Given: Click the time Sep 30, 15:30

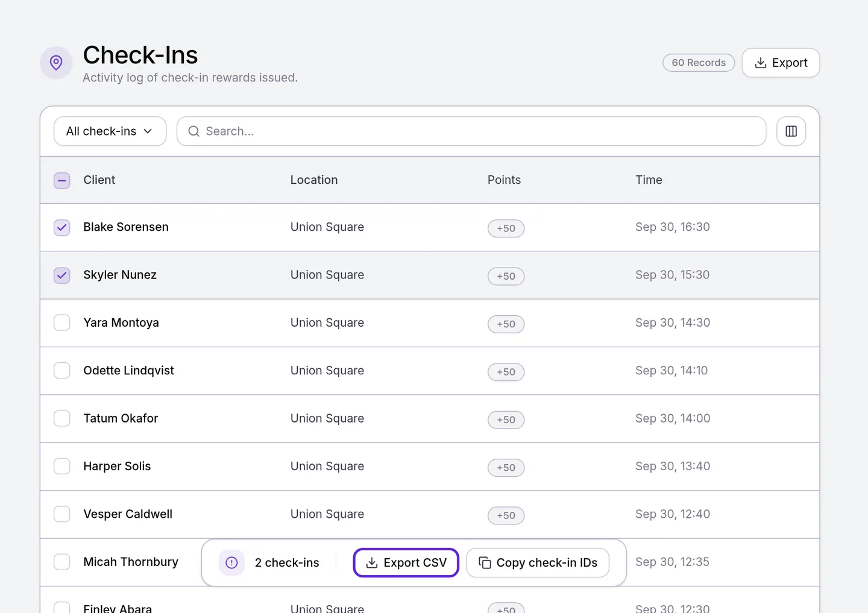Looking at the screenshot, I should tap(673, 275).
